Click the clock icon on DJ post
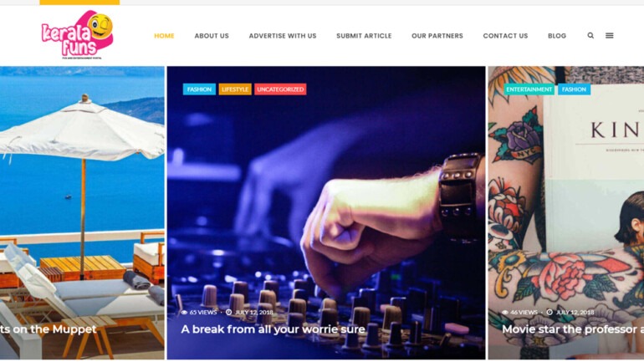644x362 pixels. click(229, 313)
